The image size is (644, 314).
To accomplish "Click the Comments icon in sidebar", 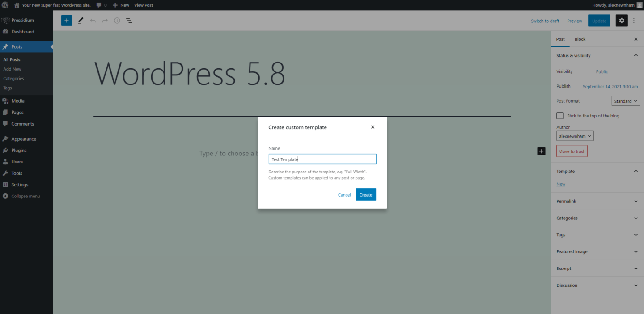I will [x=5, y=124].
